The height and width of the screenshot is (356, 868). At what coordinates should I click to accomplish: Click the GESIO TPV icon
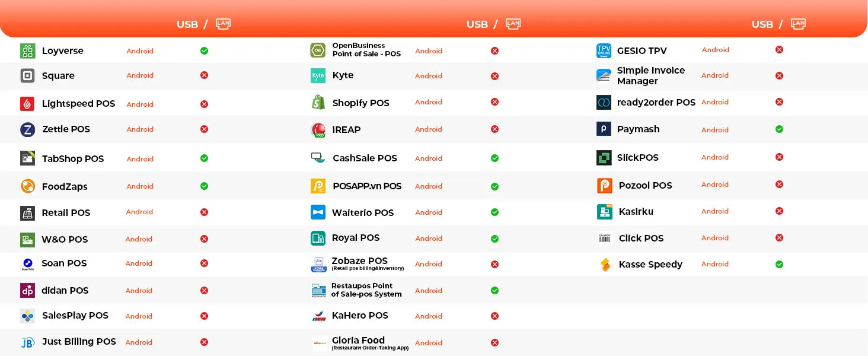(x=604, y=51)
